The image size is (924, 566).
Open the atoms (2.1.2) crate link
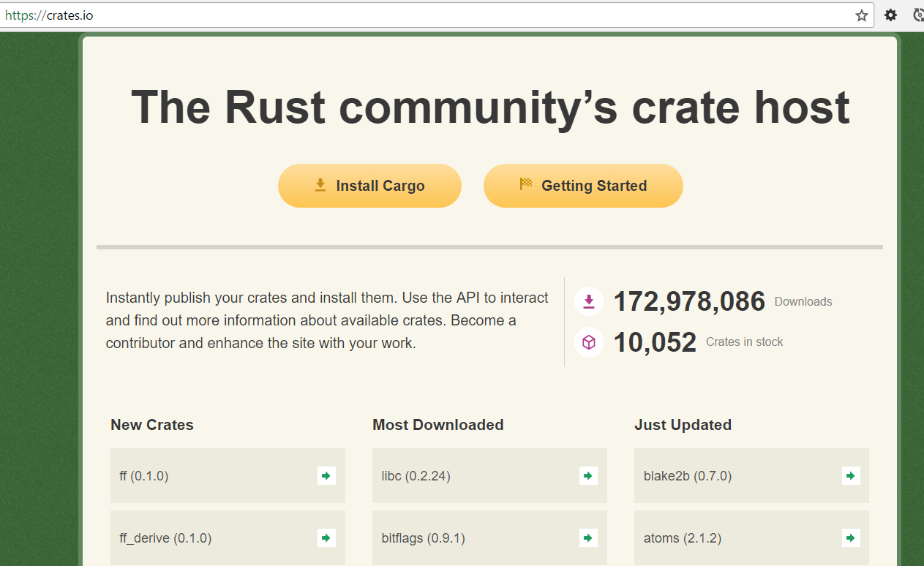pyautogui.click(x=751, y=538)
